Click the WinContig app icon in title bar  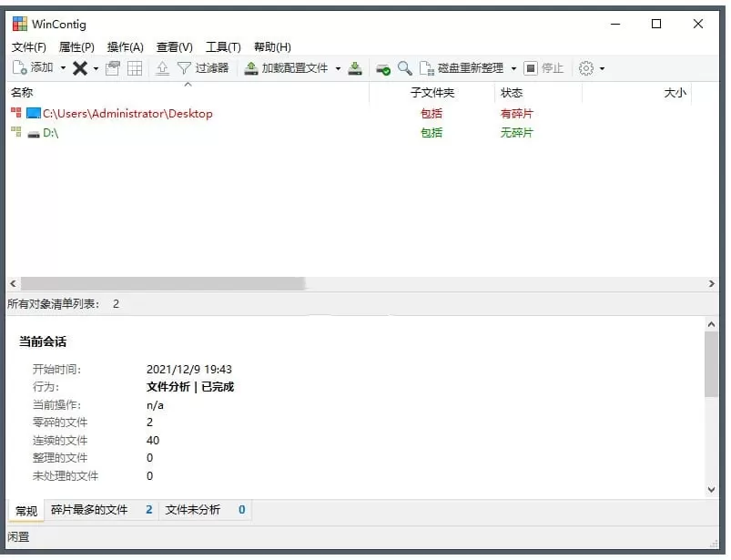pos(20,24)
